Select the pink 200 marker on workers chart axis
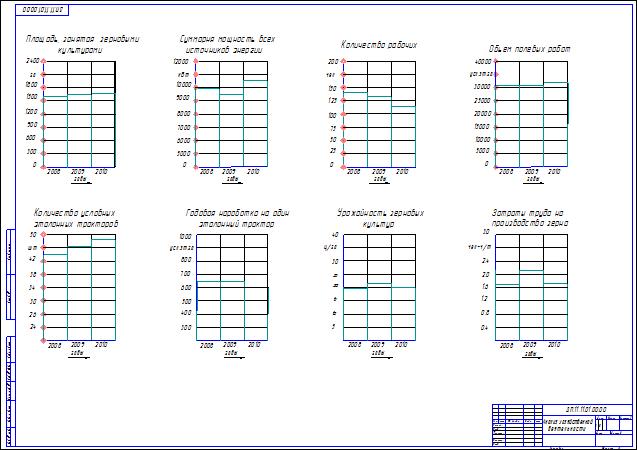637x450 pixels. point(344,61)
